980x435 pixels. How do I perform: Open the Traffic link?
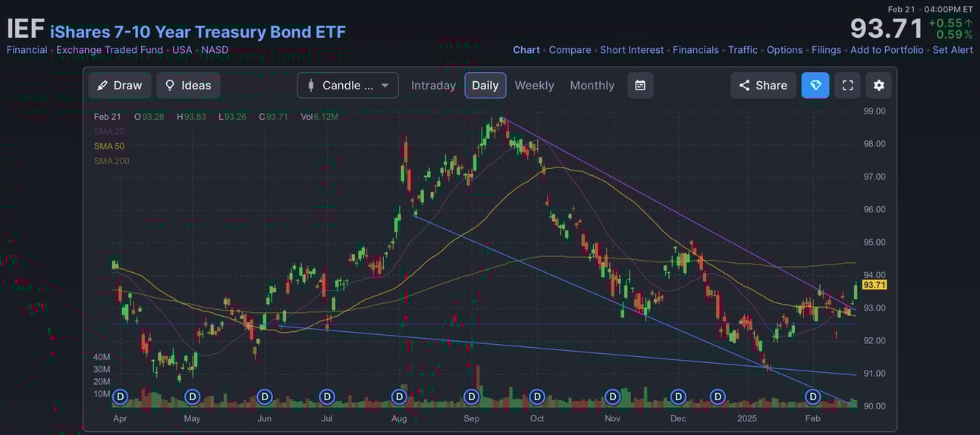[x=743, y=50]
